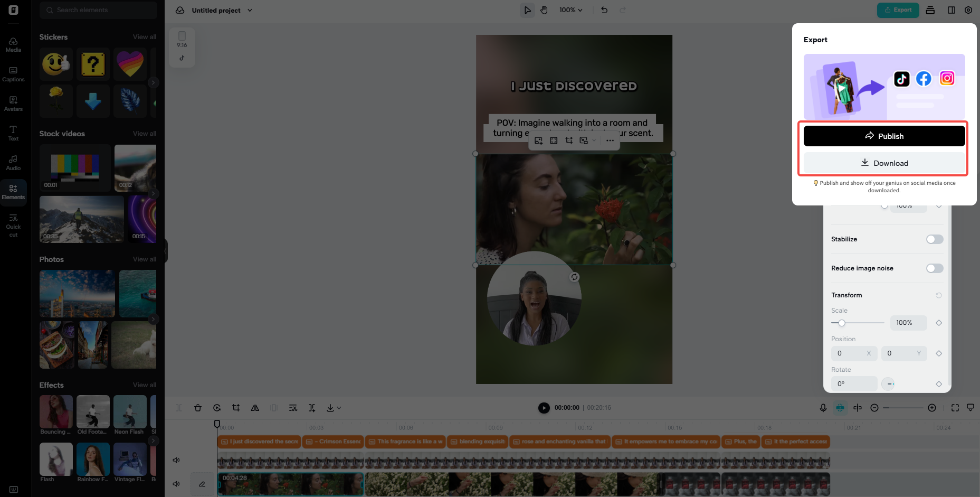This screenshot has width=980, height=497.
Task: Select the mirror flip tool
Action: pos(255,408)
